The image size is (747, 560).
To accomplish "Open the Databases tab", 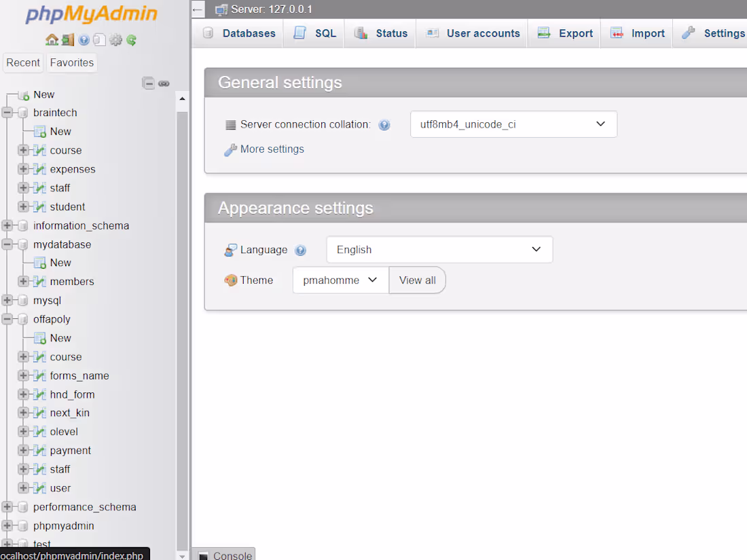I will click(239, 33).
